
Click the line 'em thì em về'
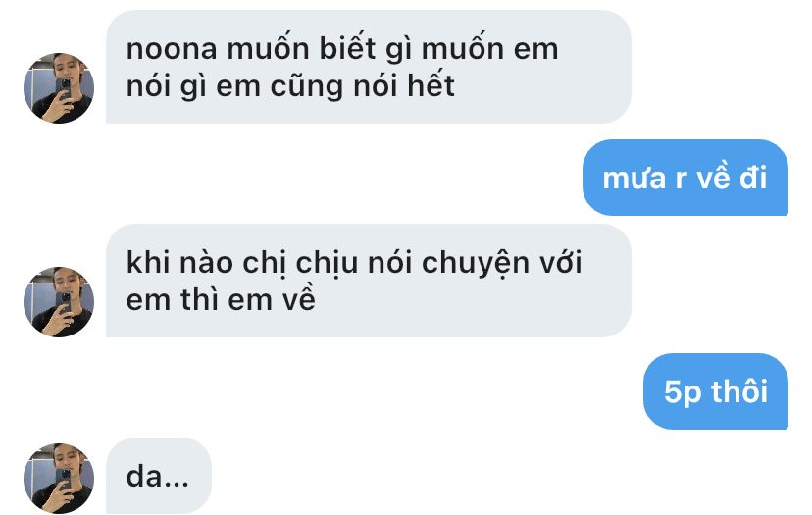pos(221,300)
